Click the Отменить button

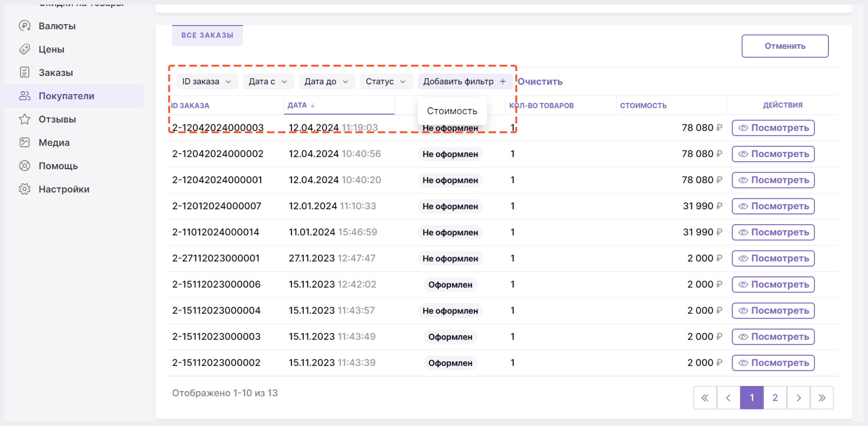pyautogui.click(x=785, y=46)
